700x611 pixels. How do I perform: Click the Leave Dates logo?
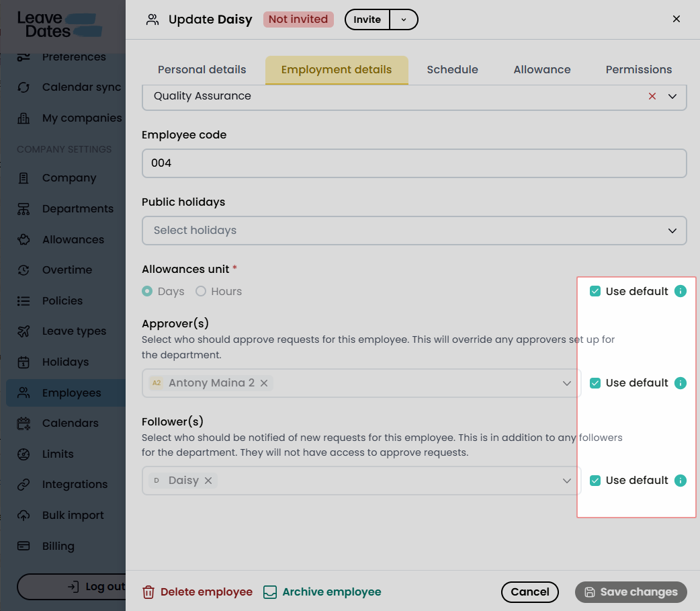click(x=59, y=25)
